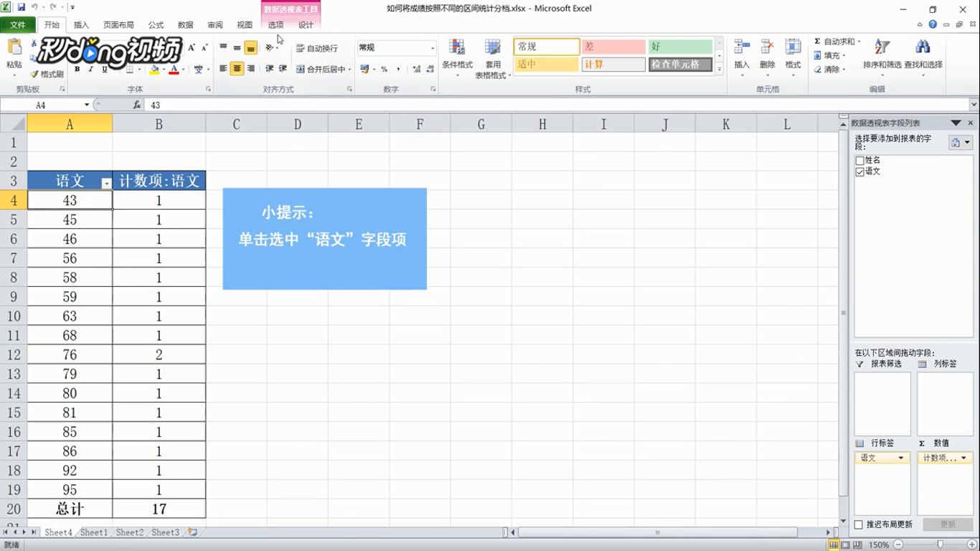Align text left

[223, 69]
